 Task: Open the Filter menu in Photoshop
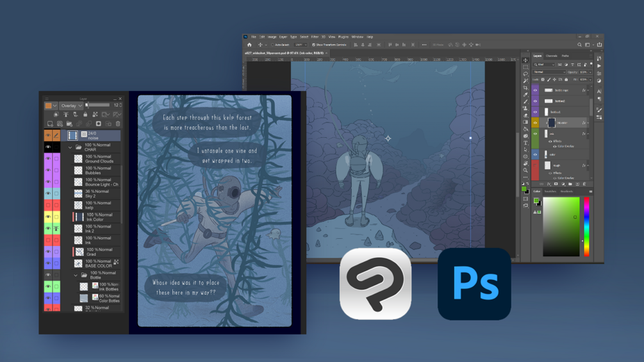coord(315,37)
